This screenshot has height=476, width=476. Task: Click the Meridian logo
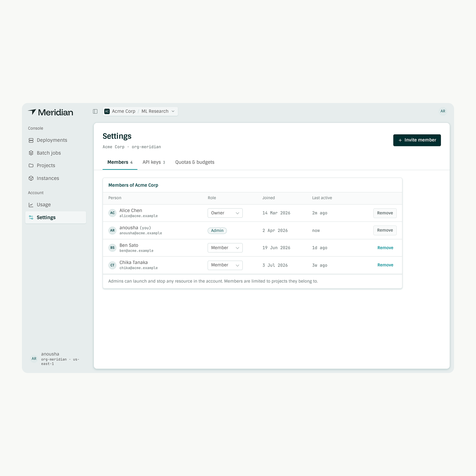(x=50, y=112)
